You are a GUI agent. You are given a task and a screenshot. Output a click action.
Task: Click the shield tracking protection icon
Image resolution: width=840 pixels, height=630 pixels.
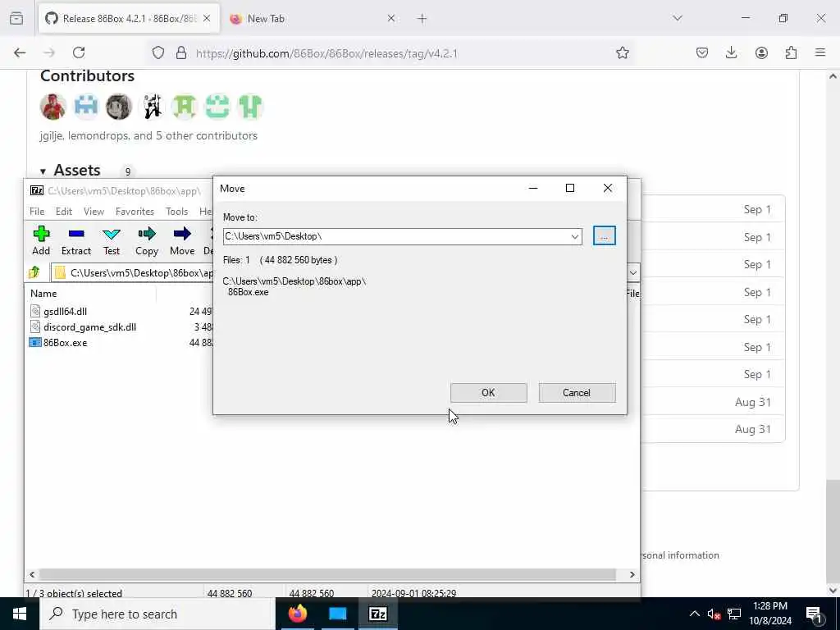[158, 52]
